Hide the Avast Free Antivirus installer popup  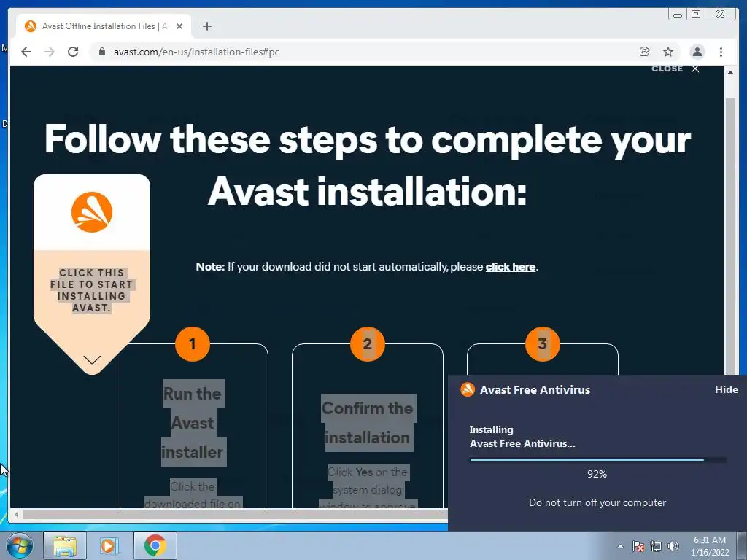[x=726, y=389]
